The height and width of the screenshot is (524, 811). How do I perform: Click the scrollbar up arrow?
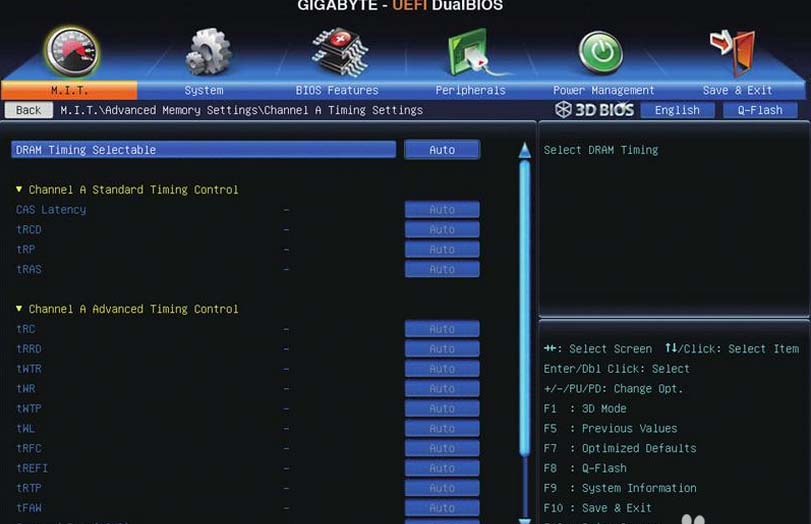pos(524,150)
